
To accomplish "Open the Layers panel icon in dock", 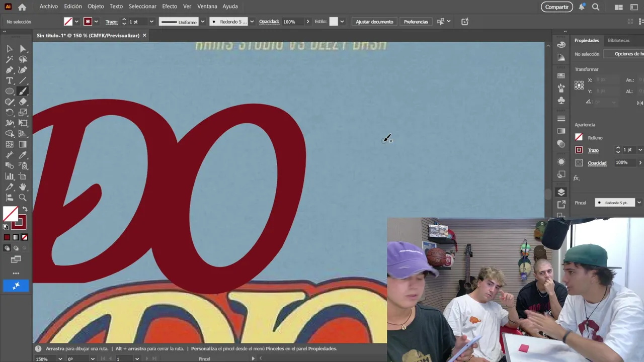I will click(561, 192).
